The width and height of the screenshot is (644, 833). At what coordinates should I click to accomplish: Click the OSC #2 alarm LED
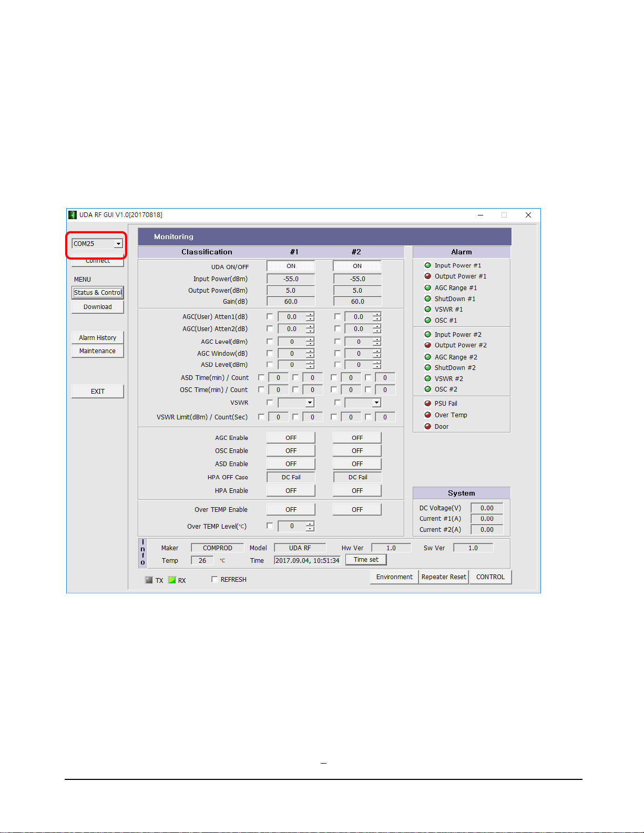(x=427, y=389)
